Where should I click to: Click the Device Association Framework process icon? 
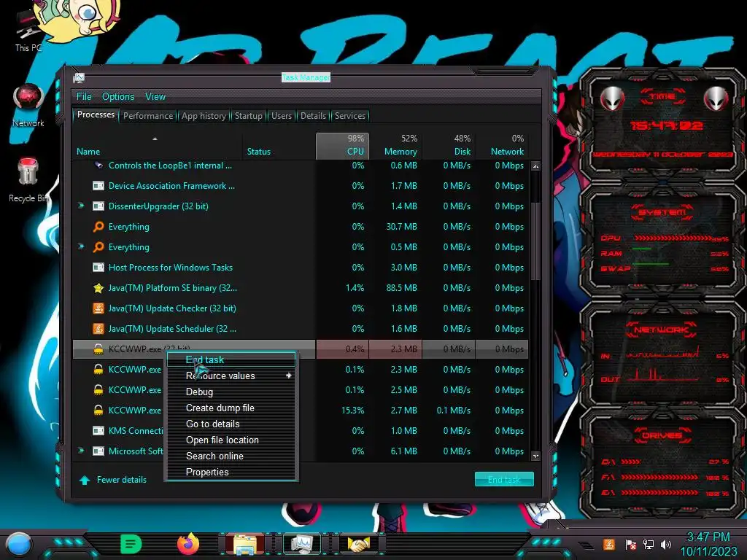coord(98,186)
